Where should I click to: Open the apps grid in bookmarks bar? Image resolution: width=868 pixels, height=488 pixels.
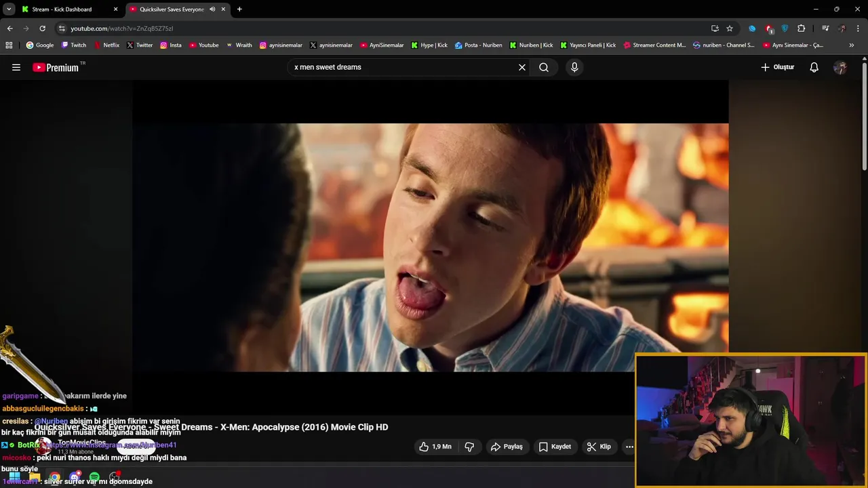coord(9,45)
